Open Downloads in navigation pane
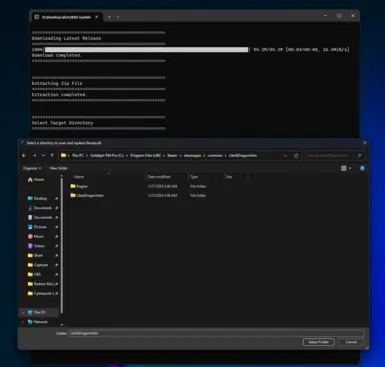The height and width of the screenshot is (367, 385). click(x=40, y=208)
